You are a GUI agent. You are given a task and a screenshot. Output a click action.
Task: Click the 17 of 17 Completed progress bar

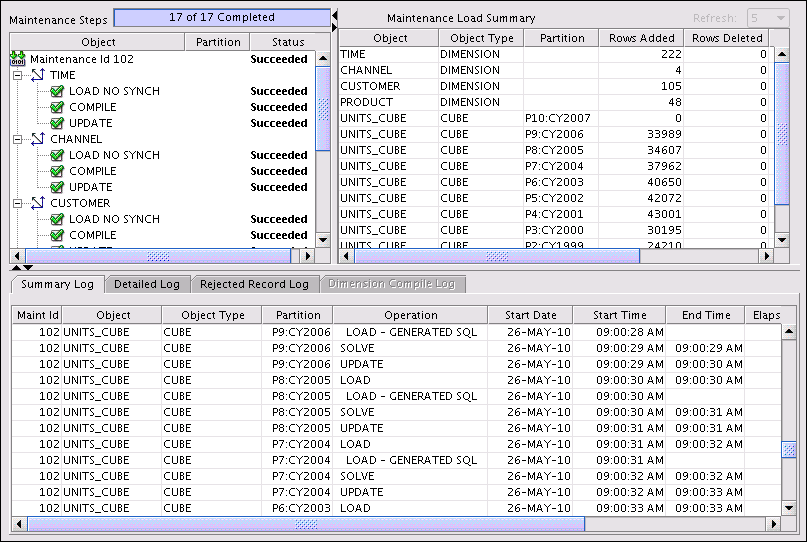(221, 17)
